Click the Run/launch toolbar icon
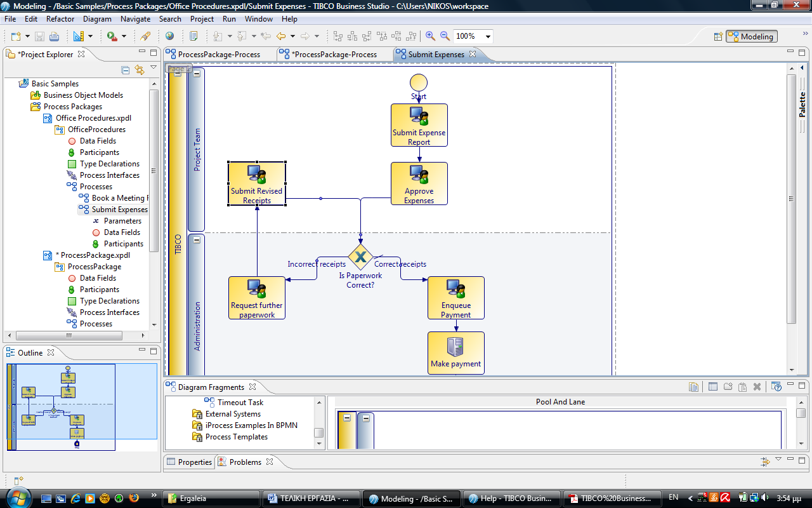The height and width of the screenshot is (508, 812). [x=112, y=36]
